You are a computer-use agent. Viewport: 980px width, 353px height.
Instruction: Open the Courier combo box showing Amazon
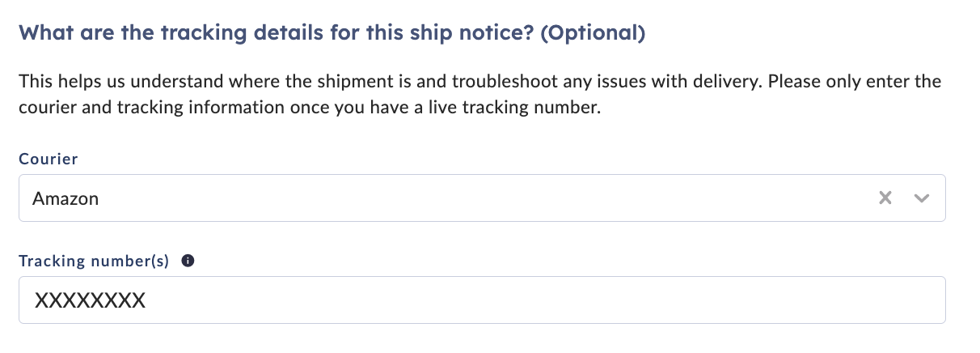coord(482,198)
